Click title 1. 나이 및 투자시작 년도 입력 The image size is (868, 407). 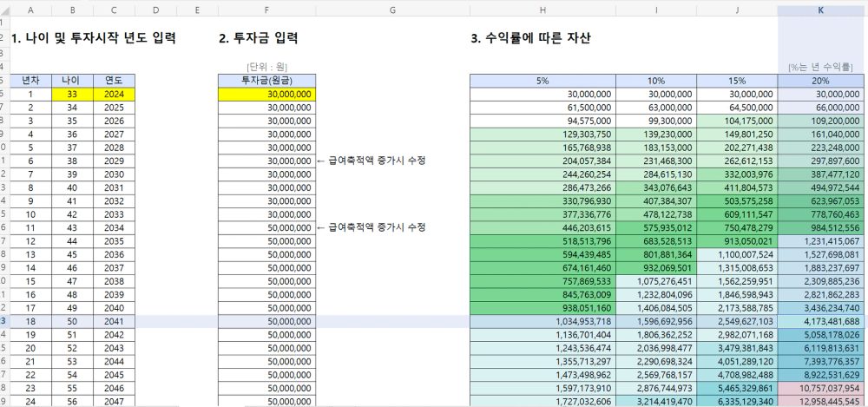94,39
